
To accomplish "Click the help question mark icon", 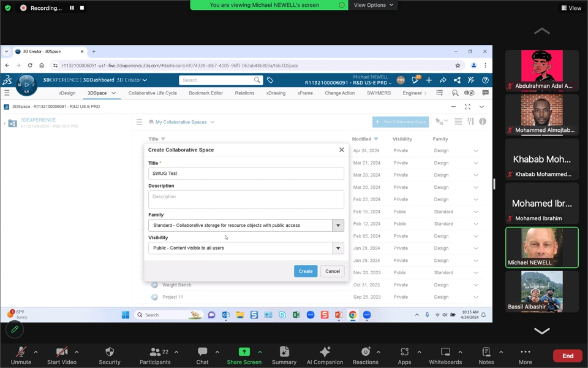I will (485, 80).
